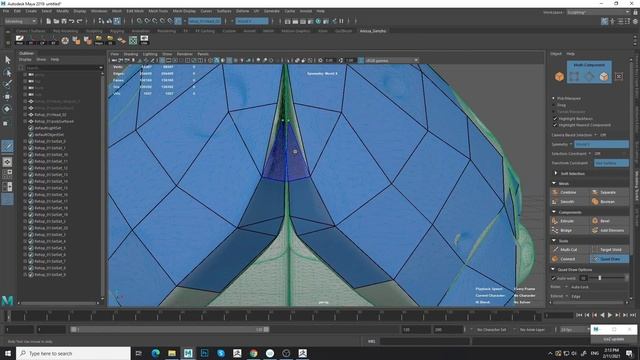The image size is (640, 360).
Task: Open Transform Constraint dropdown
Action: 611,163
